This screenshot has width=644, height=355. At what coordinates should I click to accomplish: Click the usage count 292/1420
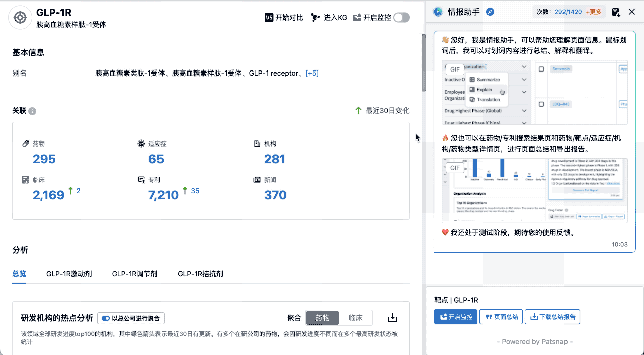(568, 12)
